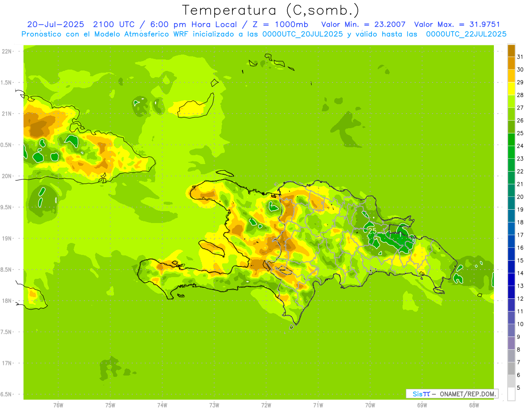Image resolution: width=532 pixels, height=411 pixels.
Task: Click the "68W" longitude label
Action: [x=474, y=405]
